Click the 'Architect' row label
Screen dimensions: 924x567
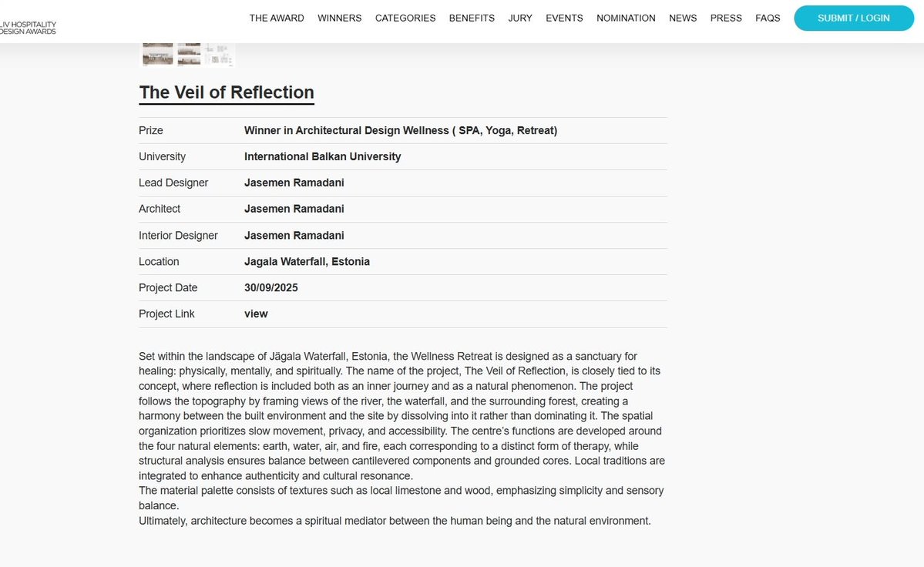[160, 209]
